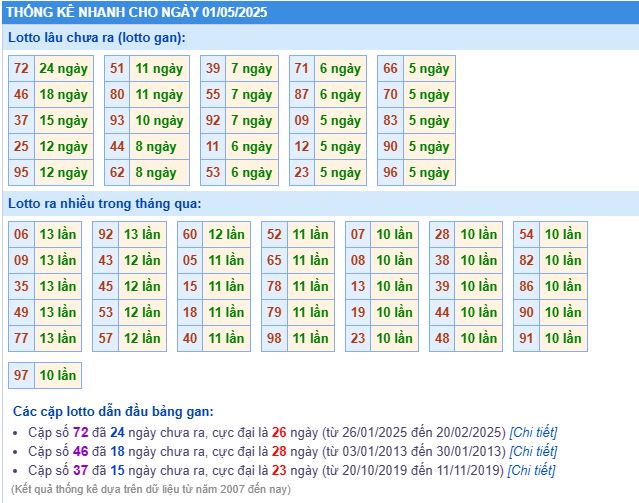Screen dimensions: 639x503
Task: Select lotto number 46 in gan table
Action: pyautogui.click(x=22, y=95)
